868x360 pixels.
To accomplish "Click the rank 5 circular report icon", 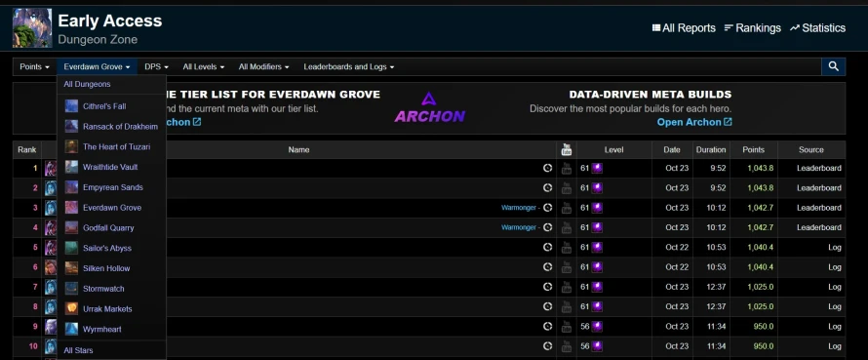I will 547,247.
